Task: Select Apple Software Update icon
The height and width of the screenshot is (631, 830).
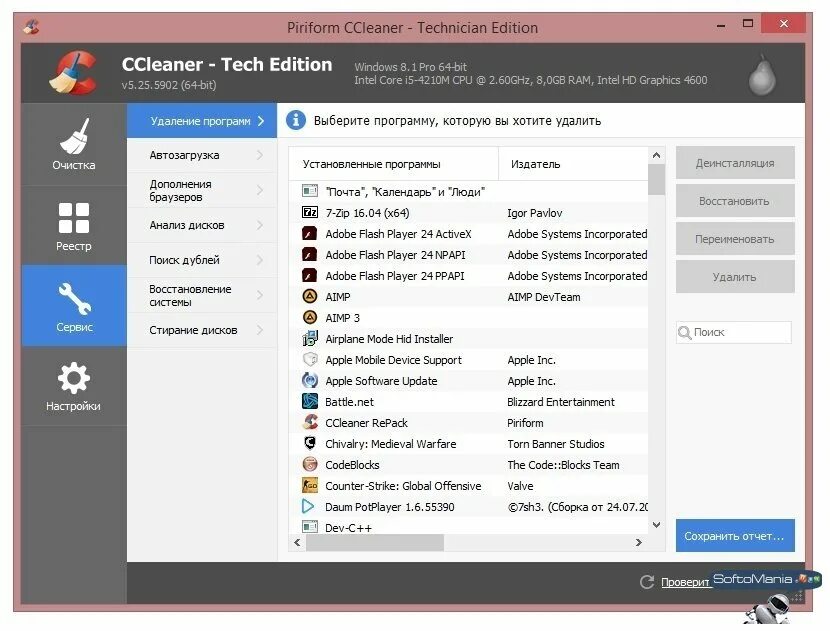Action: tap(310, 381)
